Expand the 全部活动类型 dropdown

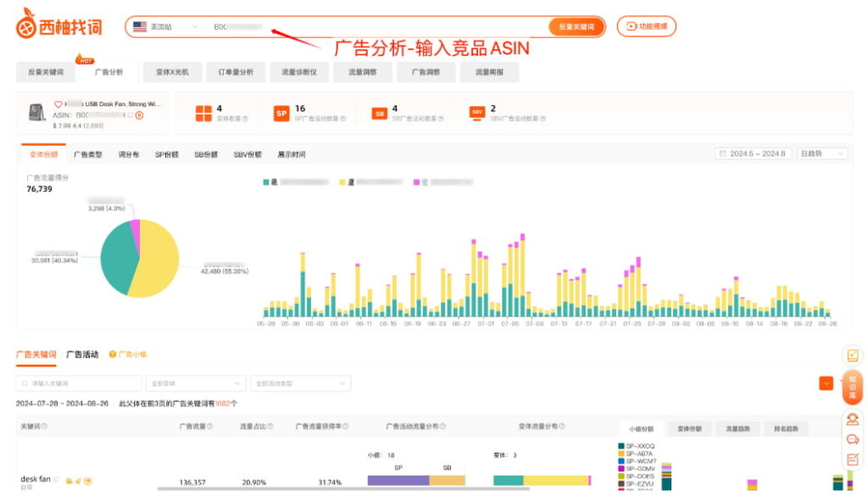tap(301, 382)
